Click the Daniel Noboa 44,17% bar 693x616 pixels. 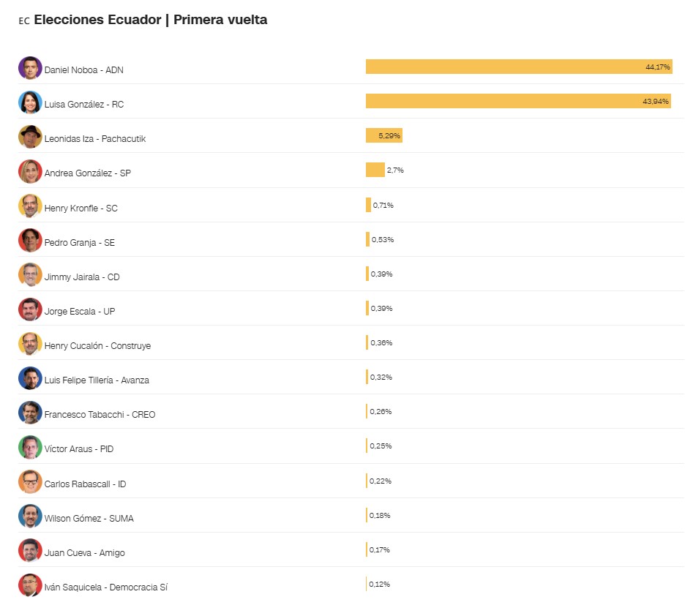point(518,67)
